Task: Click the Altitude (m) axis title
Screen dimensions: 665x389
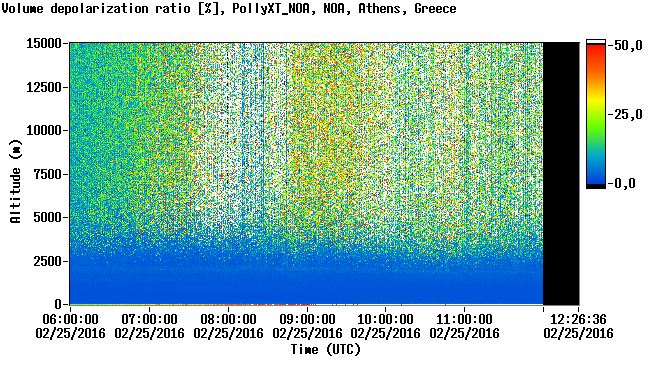Action: (15, 181)
